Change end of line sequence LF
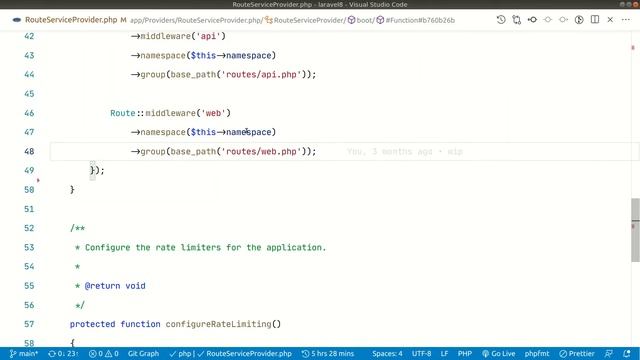640x360 pixels. (x=444, y=353)
